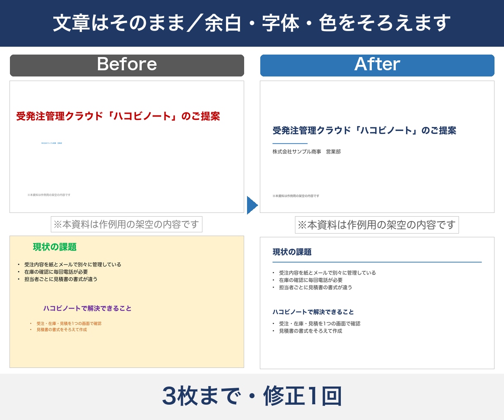Select the Before title slide thumbnail
Screen dimensions: 504x420
127,147
